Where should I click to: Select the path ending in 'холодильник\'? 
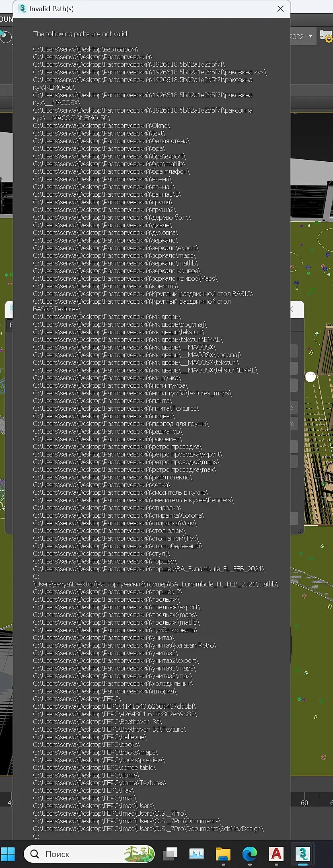113,683
